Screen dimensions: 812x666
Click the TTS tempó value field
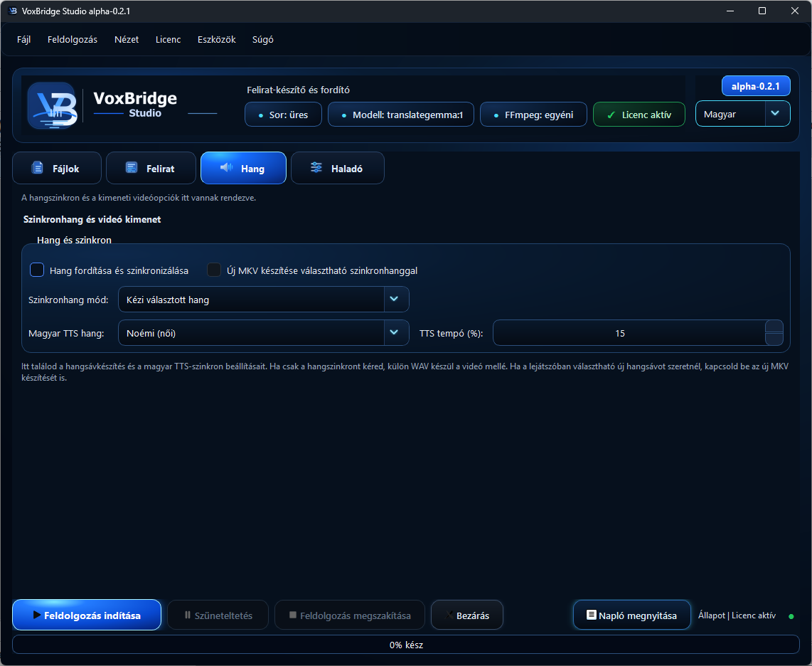click(629, 333)
